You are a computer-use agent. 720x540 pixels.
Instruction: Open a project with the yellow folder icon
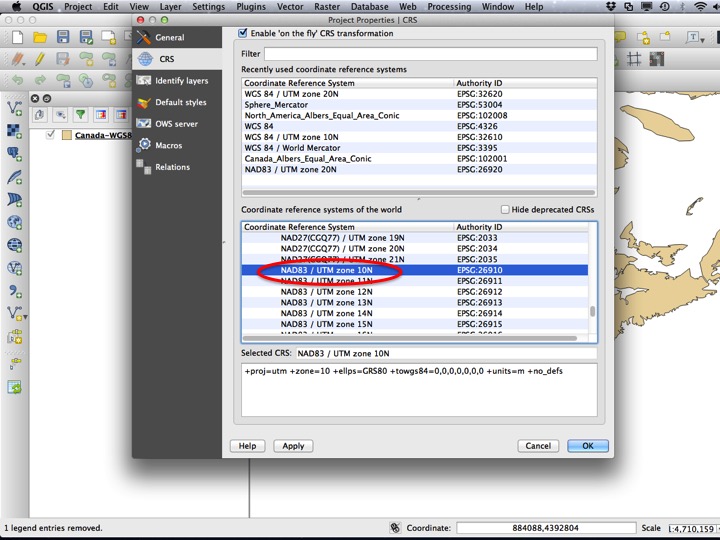pyautogui.click(x=40, y=37)
